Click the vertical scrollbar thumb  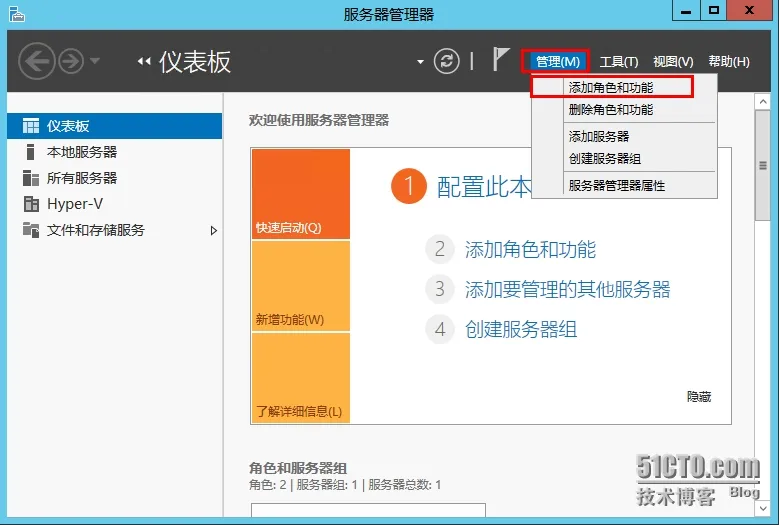(x=763, y=165)
